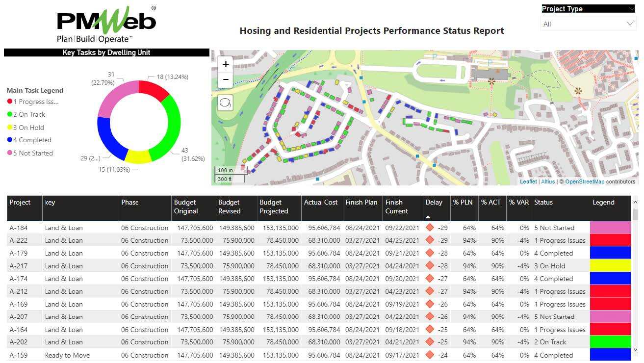This screenshot has height=363, width=644.
Task: Click red Progress Issues legend marker
Action: (x=10, y=102)
